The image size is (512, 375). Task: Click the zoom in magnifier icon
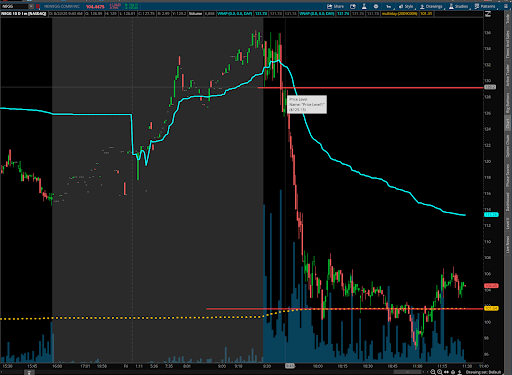tap(440, 372)
